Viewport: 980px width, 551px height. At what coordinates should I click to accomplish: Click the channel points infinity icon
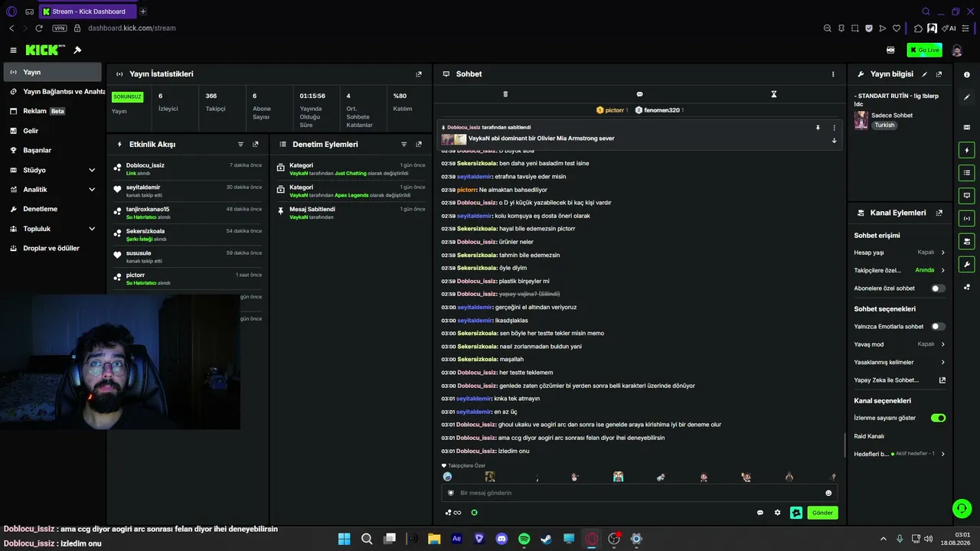(453, 513)
